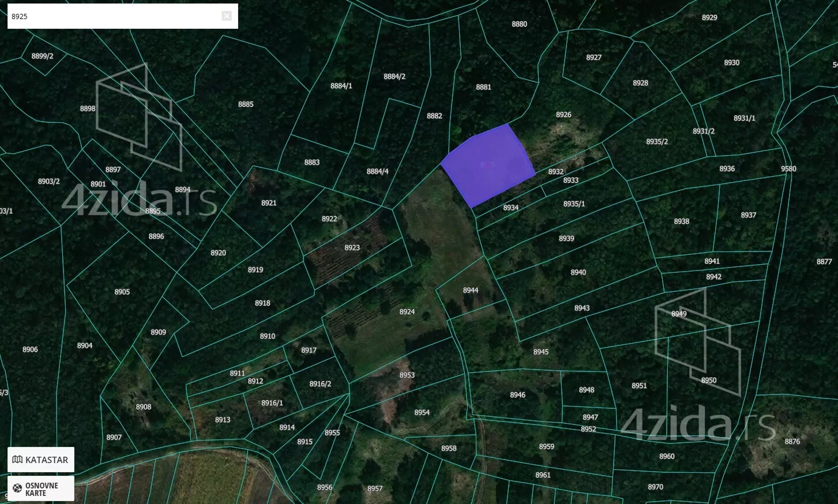
Task: Select parcel 8906 on the map
Action: tap(30, 349)
